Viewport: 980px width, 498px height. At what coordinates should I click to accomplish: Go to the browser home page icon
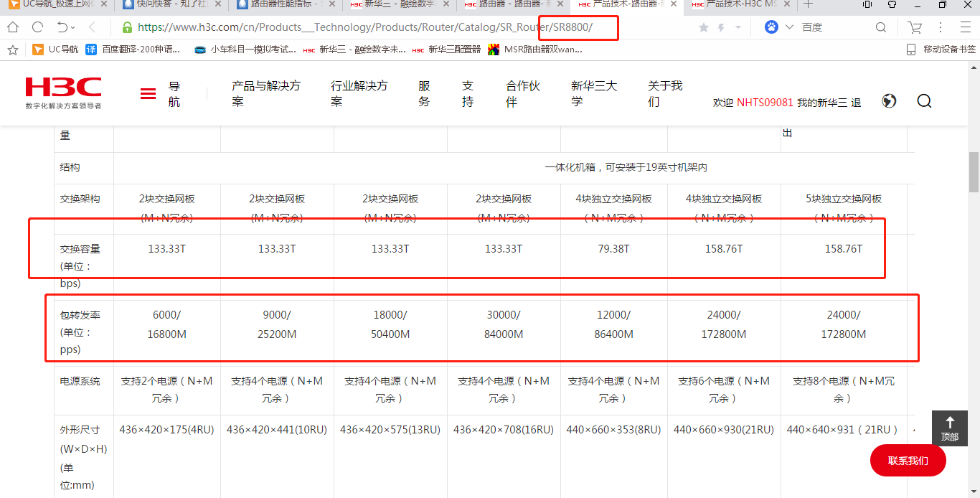(x=13, y=27)
